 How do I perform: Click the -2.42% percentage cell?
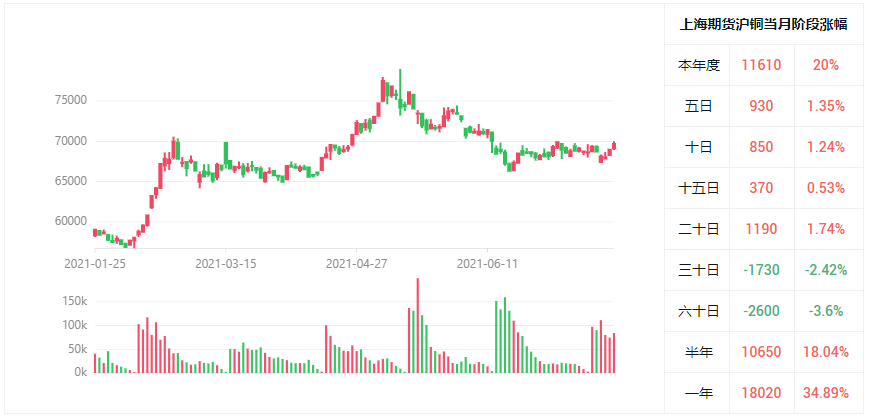click(826, 270)
